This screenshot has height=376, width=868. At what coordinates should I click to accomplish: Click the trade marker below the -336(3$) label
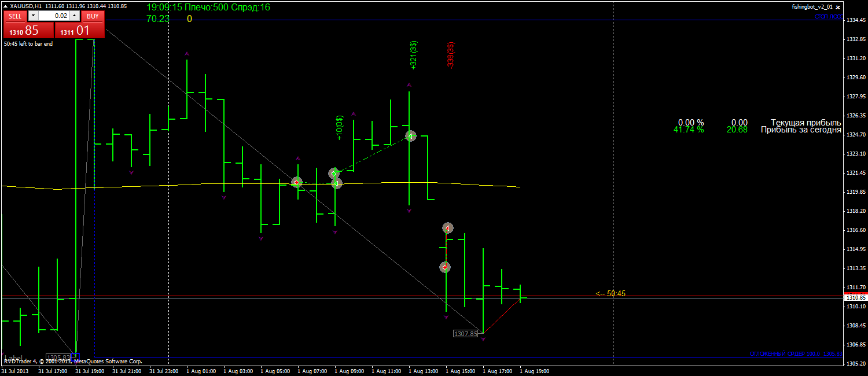tap(447, 228)
